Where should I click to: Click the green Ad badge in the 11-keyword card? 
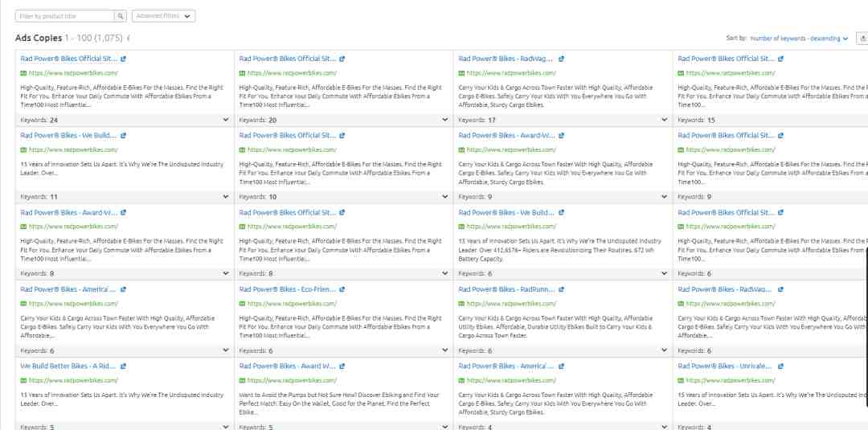23,150
